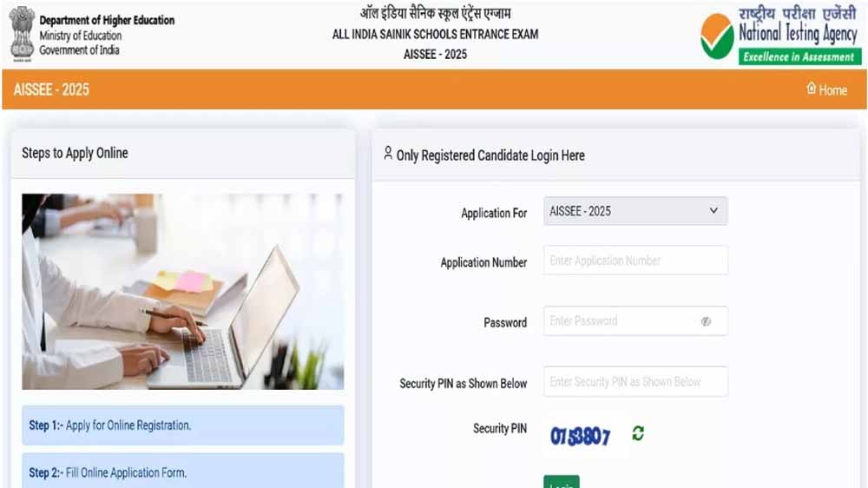The height and width of the screenshot is (488, 868).
Task: Click the Government of India emblem logo
Action: [23, 35]
